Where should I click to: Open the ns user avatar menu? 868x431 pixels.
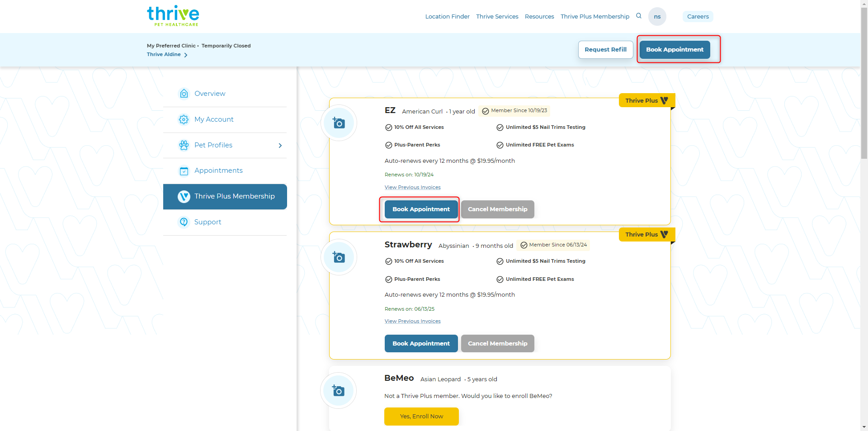tap(657, 17)
